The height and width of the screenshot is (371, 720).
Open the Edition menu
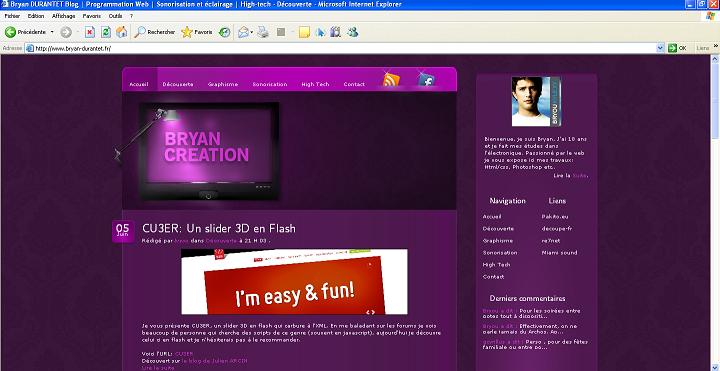(x=36, y=16)
